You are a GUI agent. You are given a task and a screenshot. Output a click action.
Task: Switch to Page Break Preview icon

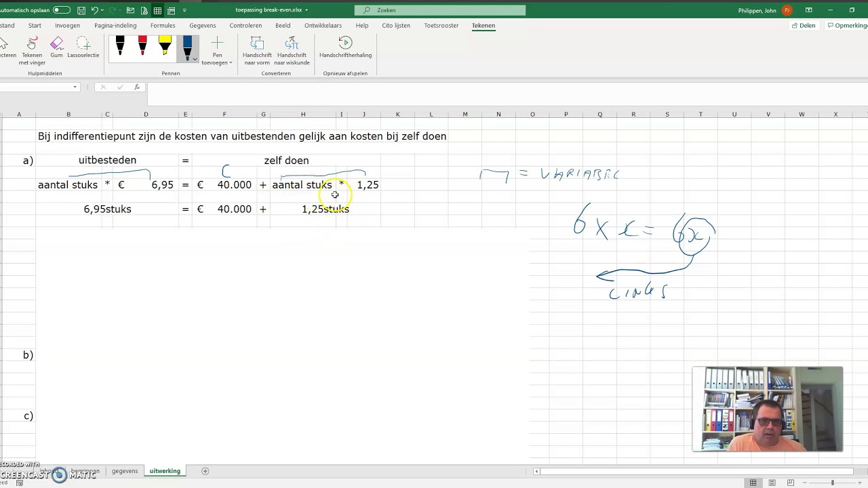click(790, 483)
